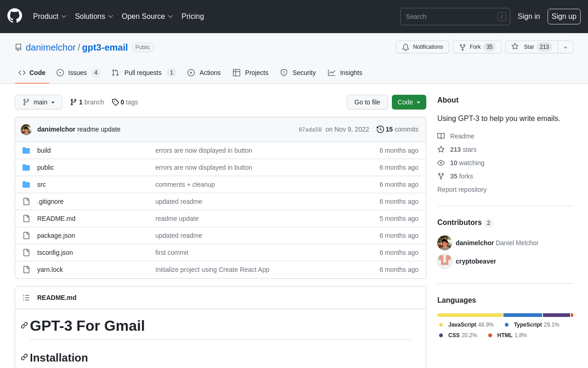Open the 'first commit' commit message link
The width and height of the screenshot is (588, 368).
click(172, 253)
